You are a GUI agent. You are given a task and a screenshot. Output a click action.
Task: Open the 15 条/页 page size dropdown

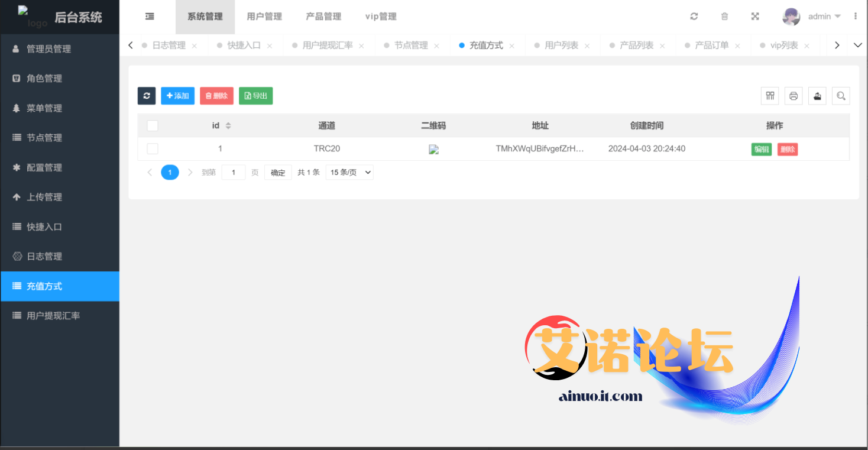point(349,172)
